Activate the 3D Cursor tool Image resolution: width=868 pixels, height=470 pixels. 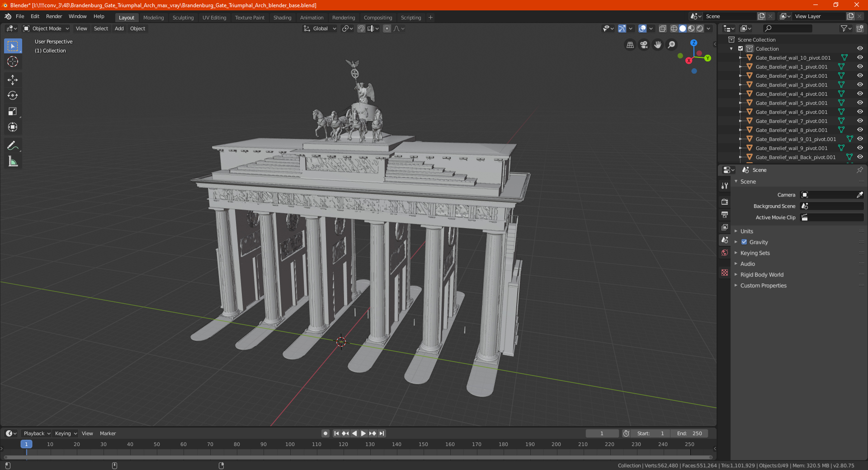13,62
